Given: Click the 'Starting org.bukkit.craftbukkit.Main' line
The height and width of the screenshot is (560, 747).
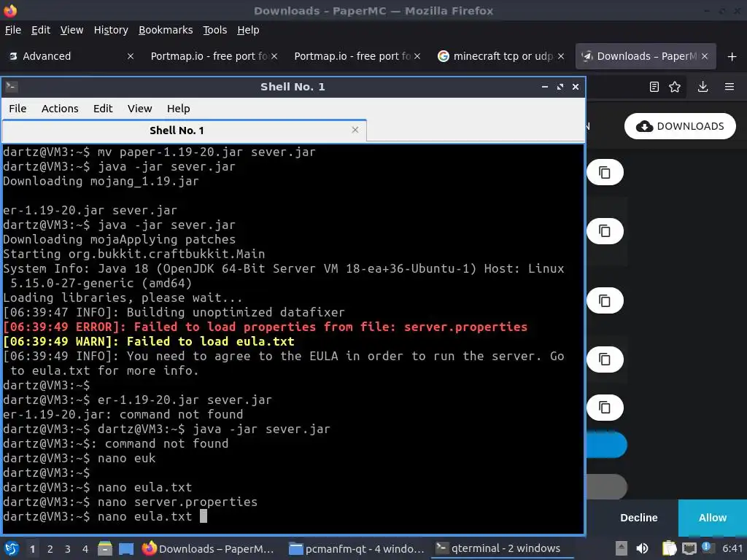Looking at the screenshot, I should 134,254.
